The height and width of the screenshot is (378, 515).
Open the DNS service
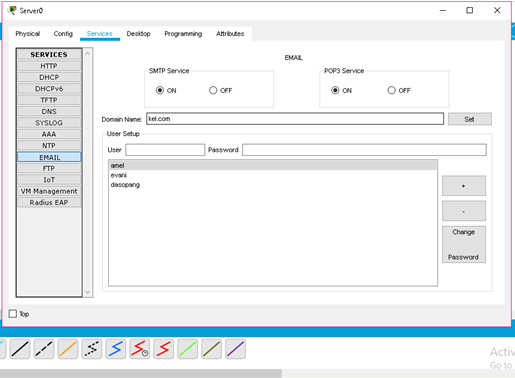[49, 111]
